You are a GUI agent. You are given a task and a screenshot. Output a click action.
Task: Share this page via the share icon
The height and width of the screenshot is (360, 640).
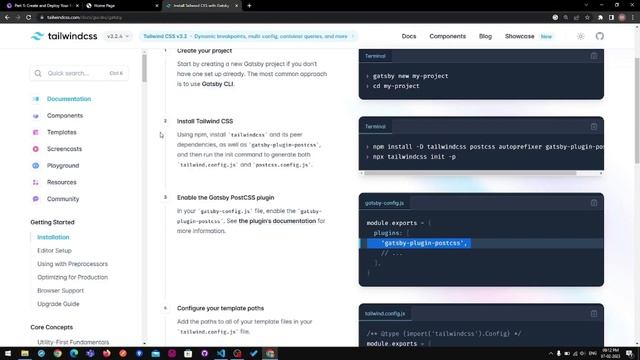[x=576, y=18]
